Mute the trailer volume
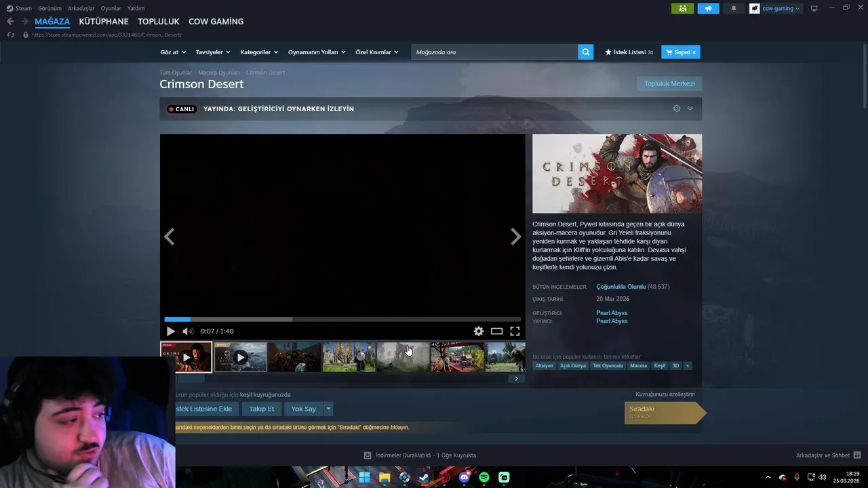This screenshot has height=488, width=868. click(188, 331)
